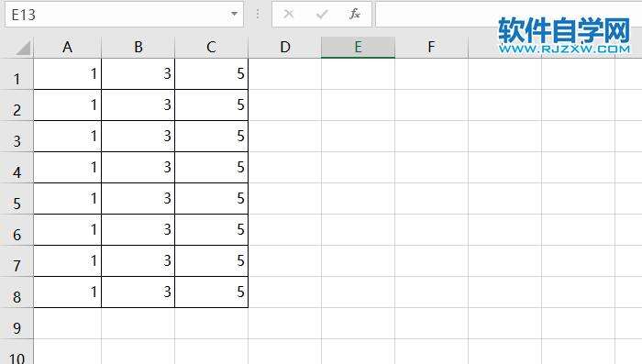Click the Enter checkmark icon in formula bar
The image size is (642, 364).
coord(322,15)
